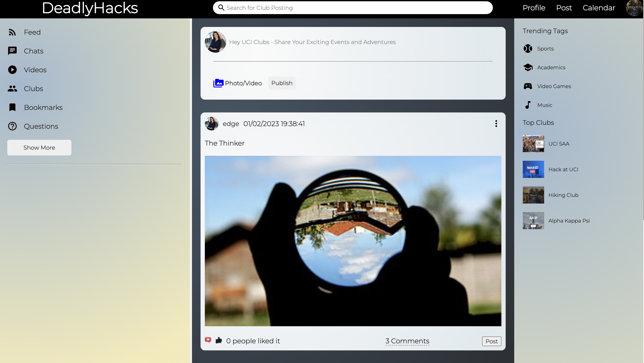Toggle the heart reaction on the post
This screenshot has height=363, width=644.
pyautogui.click(x=208, y=340)
